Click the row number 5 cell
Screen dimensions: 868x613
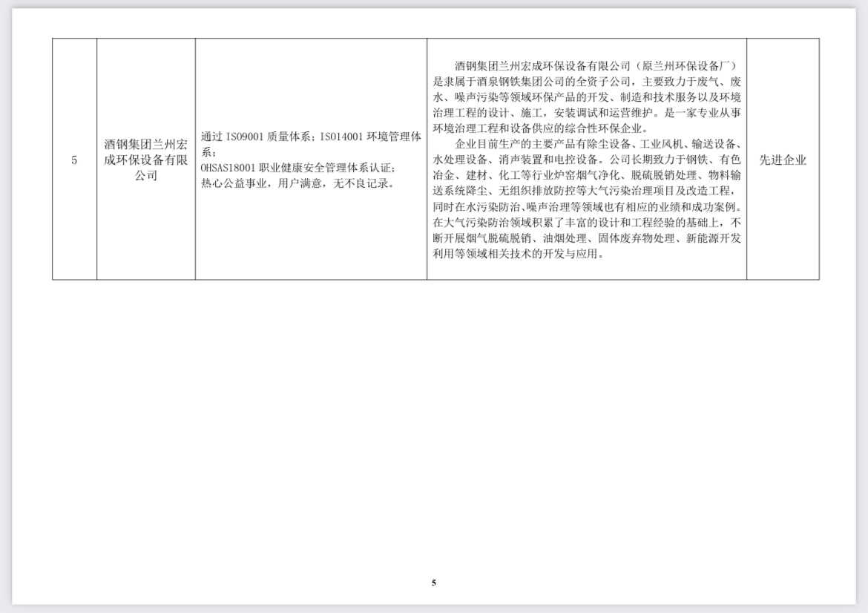[74, 160]
